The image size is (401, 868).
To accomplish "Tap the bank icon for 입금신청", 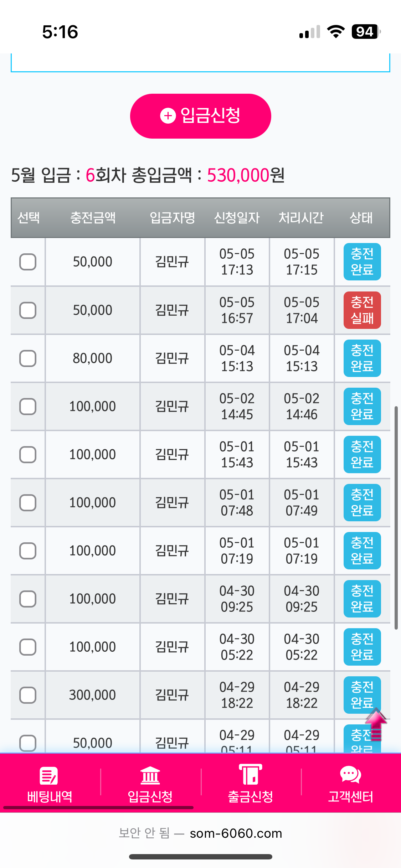I will tap(150, 775).
